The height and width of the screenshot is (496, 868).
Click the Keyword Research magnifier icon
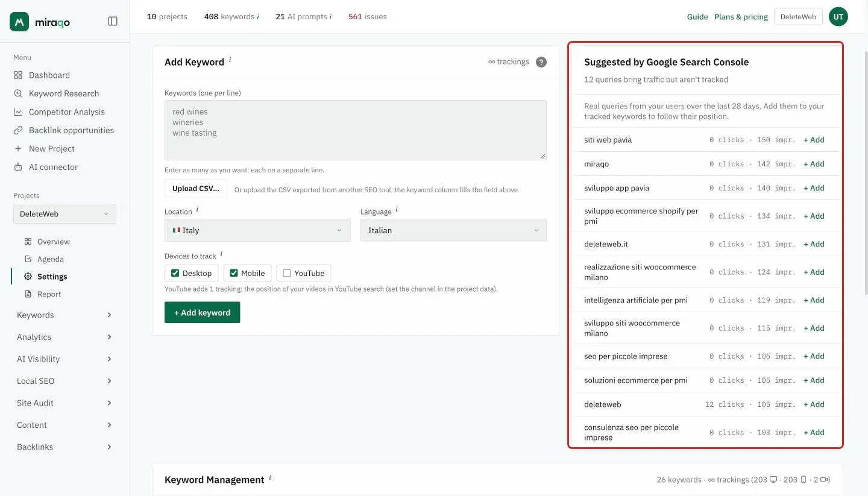[18, 93]
